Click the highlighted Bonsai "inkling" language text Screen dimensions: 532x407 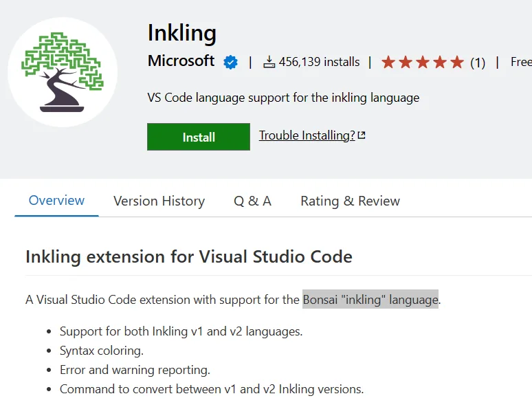tap(370, 300)
